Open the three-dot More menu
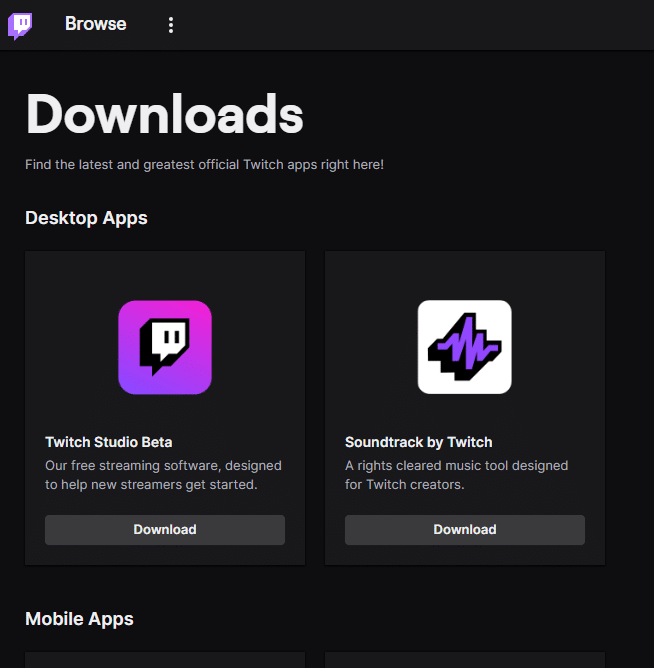654x668 pixels. (x=171, y=25)
